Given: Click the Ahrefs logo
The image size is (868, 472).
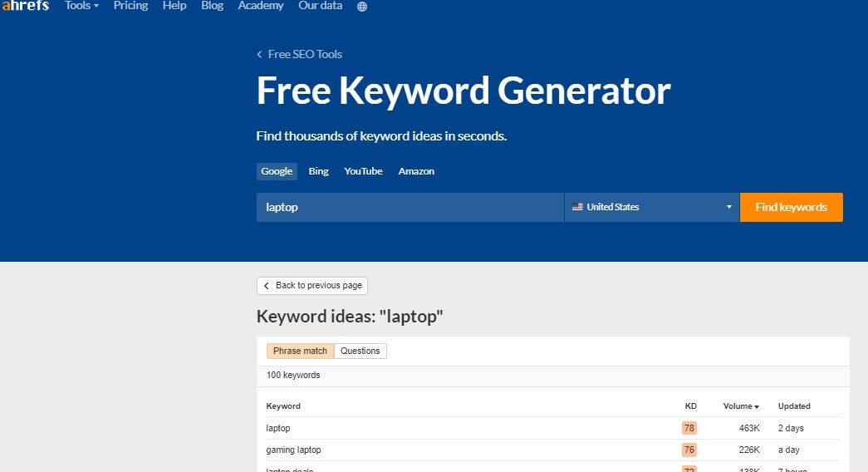Looking at the screenshot, I should tap(25, 6).
